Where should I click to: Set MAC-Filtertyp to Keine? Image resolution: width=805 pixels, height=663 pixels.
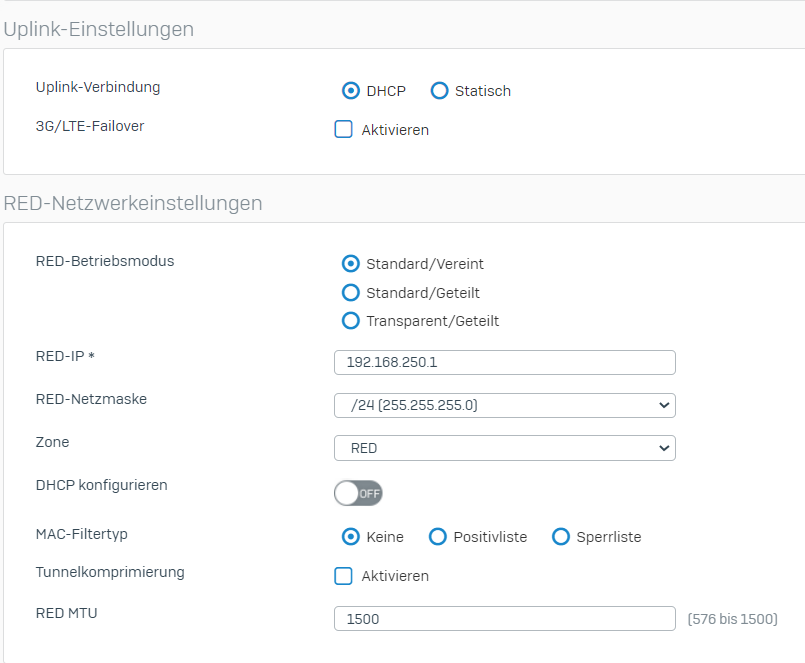coord(351,537)
